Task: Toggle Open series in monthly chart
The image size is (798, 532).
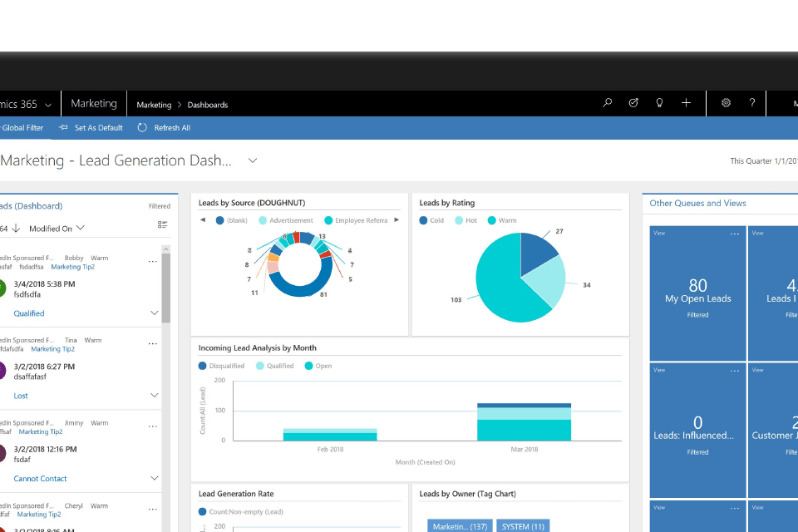Action: [318, 366]
